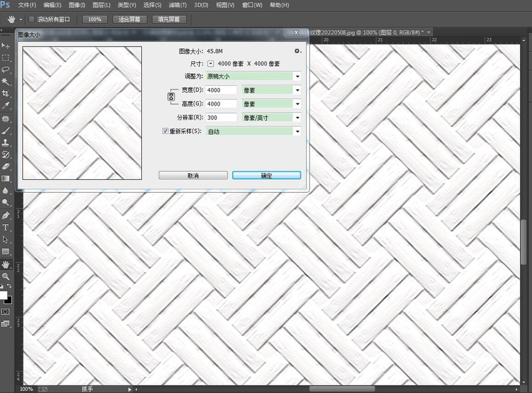This screenshot has height=393, width=532.
Task: Open the 视图(V) menu
Action: [x=225, y=5]
